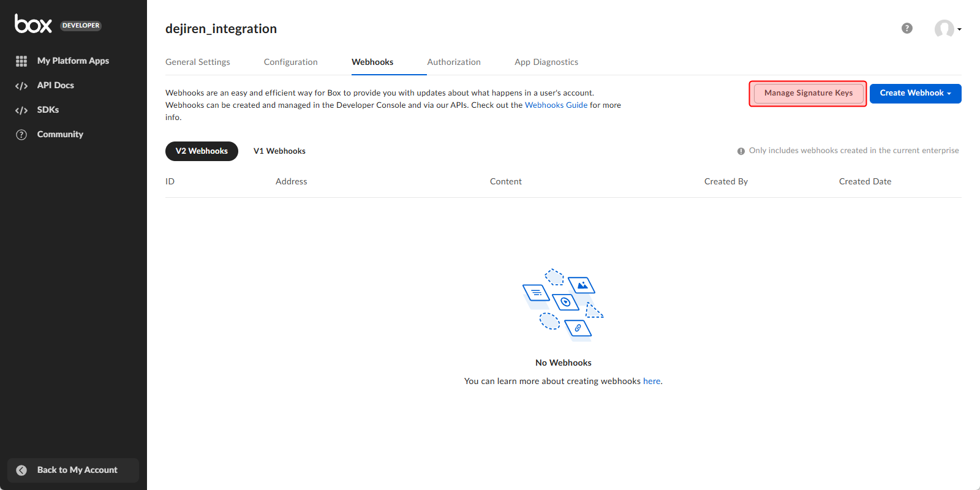Click the Created Date column header
Screen dimensions: 980x490
tap(865, 181)
